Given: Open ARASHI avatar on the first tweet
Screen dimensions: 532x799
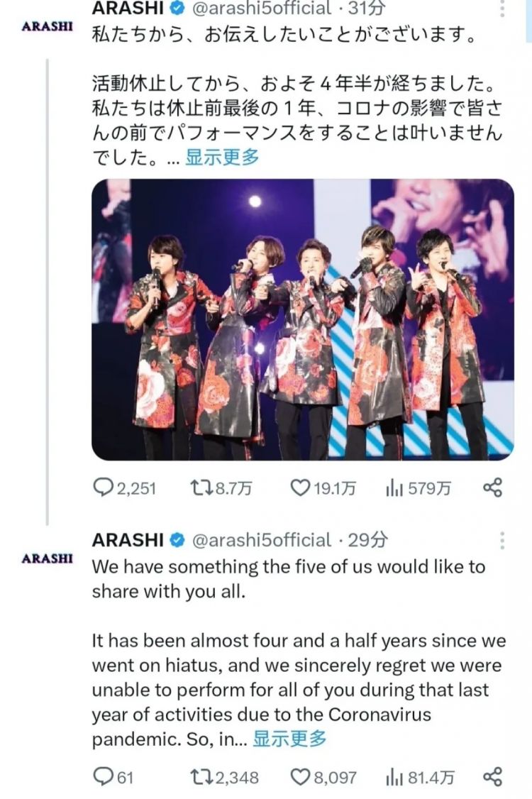Looking at the screenshot, I should point(47,26).
